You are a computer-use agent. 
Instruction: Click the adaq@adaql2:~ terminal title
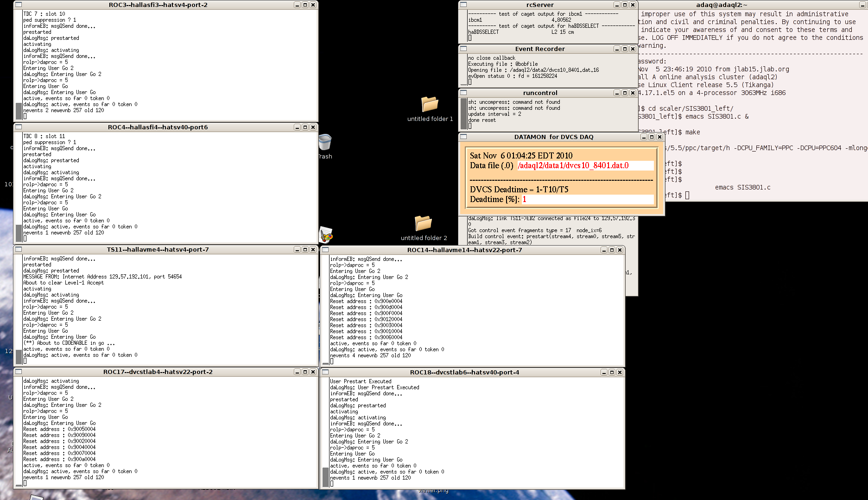(x=722, y=5)
